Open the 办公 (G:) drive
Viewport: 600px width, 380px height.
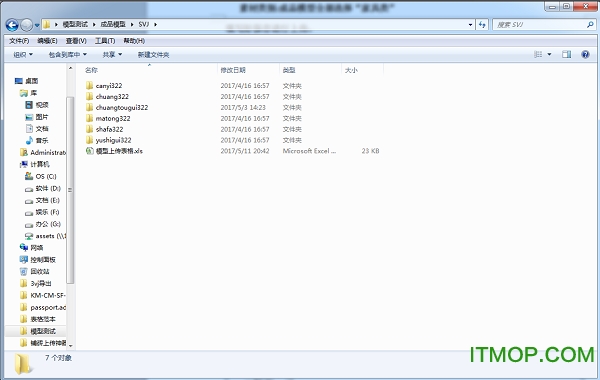point(48,224)
